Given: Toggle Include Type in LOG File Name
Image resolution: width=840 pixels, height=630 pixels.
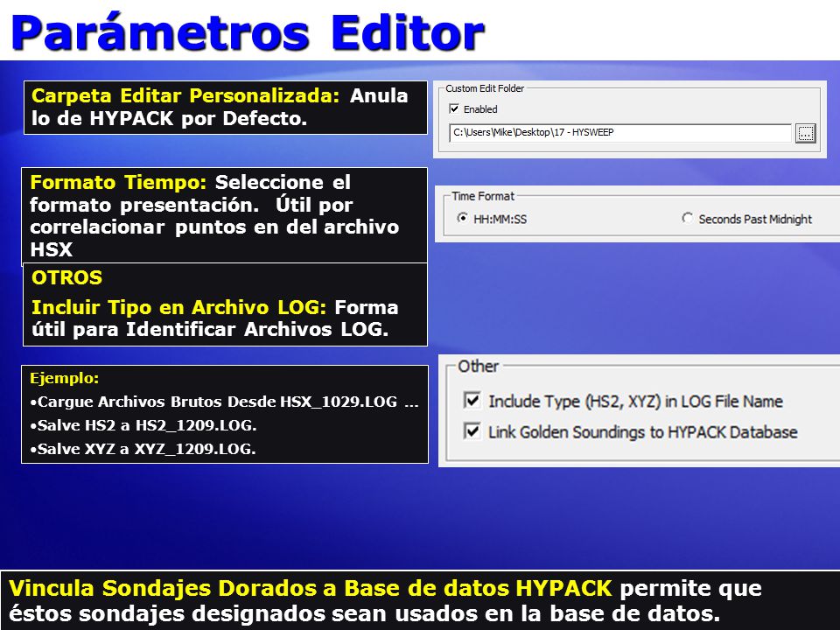Looking at the screenshot, I should pyautogui.click(x=472, y=400).
